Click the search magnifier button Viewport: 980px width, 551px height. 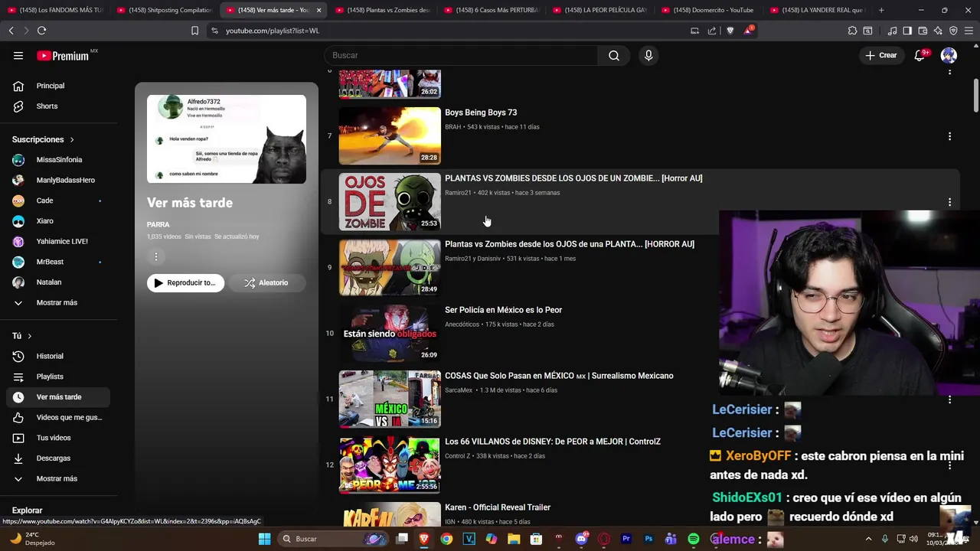pyautogui.click(x=614, y=55)
